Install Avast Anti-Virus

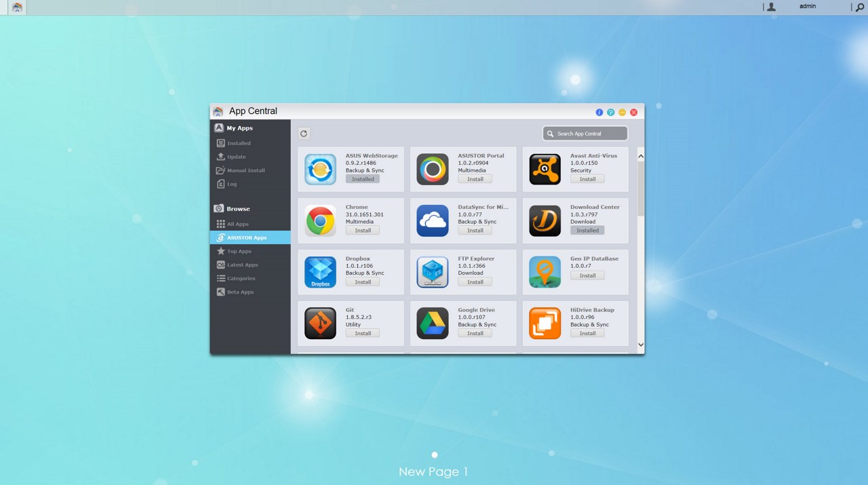point(587,179)
